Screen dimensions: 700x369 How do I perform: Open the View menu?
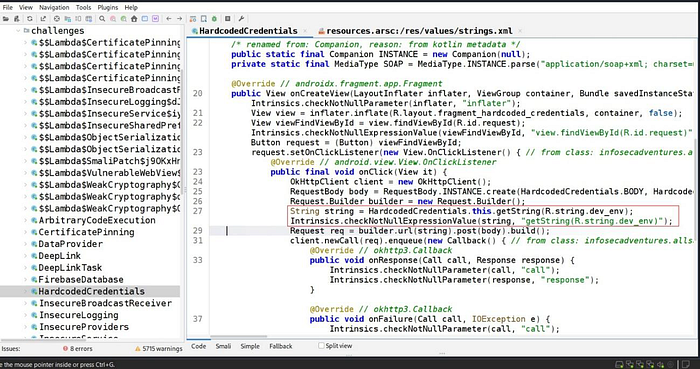tap(26, 8)
